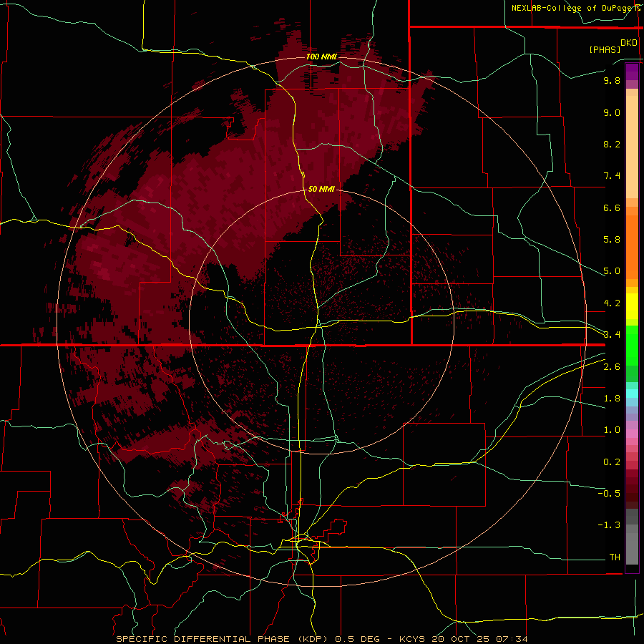Click the 9.8 value on the color scale

coord(612,80)
